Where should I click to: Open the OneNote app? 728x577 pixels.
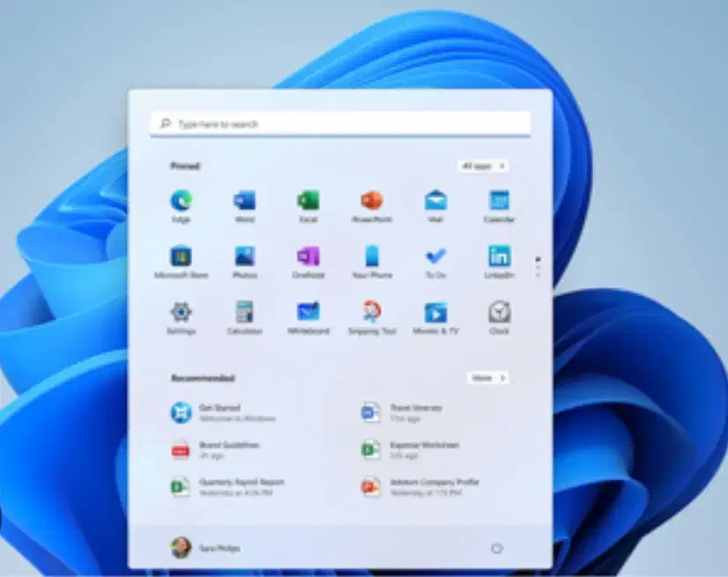(x=308, y=257)
